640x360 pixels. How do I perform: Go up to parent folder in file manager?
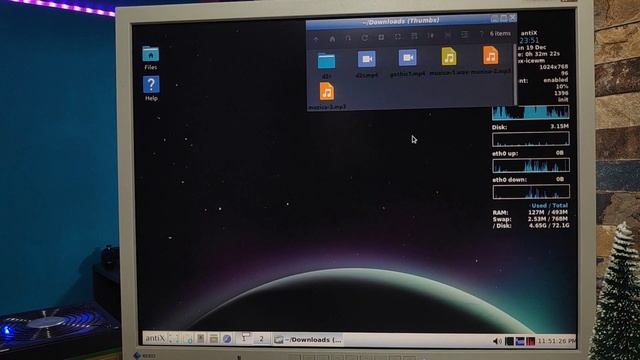pyautogui.click(x=316, y=39)
